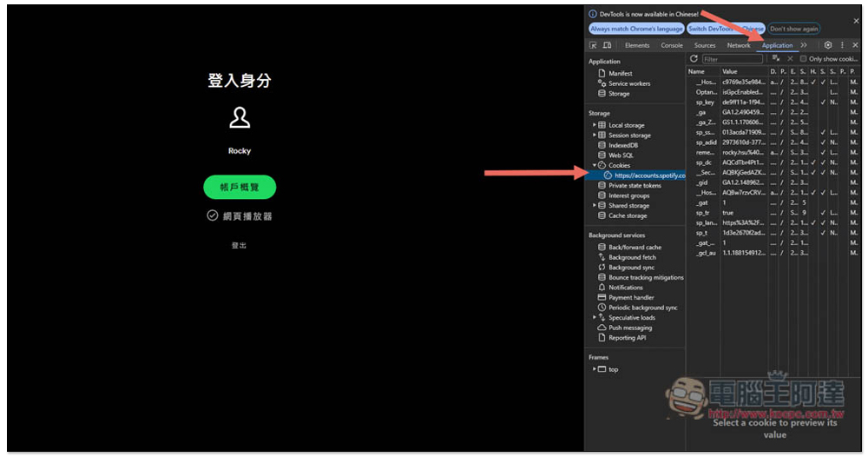Screen dimensions: 868x457
Task: Sort cookies by the Name column header
Action: [x=703, y=71]
